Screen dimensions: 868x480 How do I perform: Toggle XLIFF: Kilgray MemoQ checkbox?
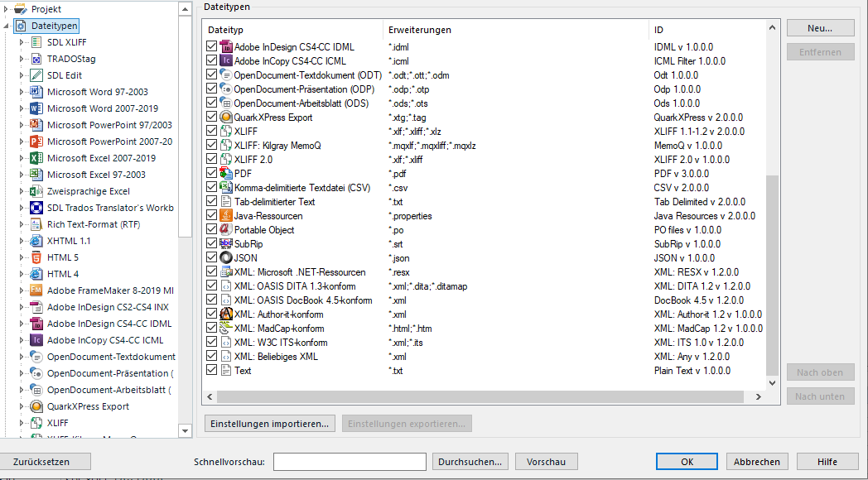[211, 145]
